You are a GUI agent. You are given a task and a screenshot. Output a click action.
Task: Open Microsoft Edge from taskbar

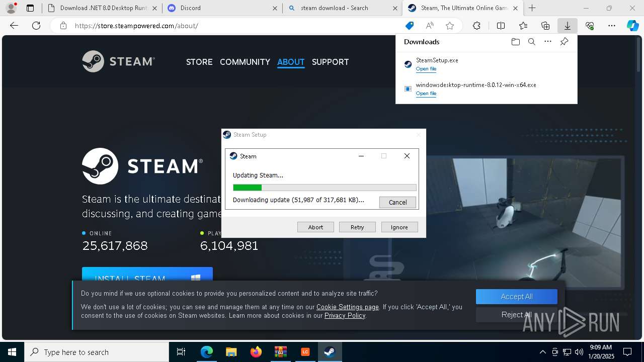(207, 352)
